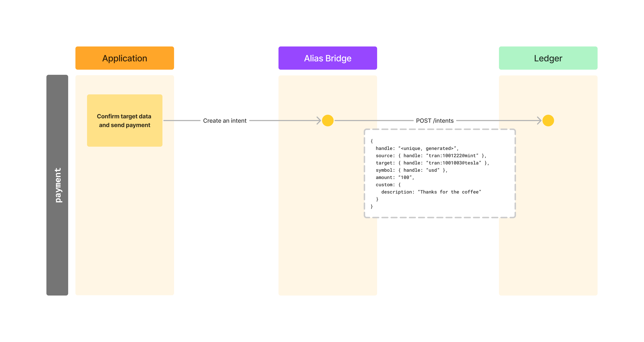Click the source handle tran:1001222@mint line

(431, 156)
